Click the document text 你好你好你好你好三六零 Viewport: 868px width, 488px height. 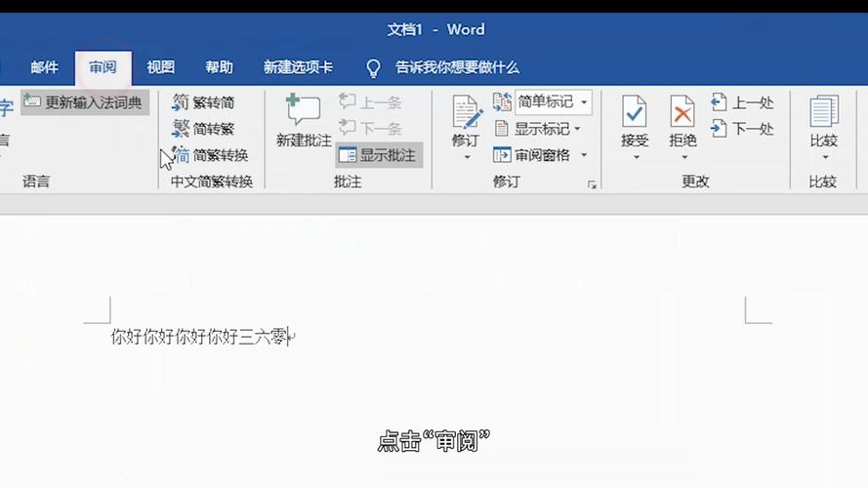(199, 337)
